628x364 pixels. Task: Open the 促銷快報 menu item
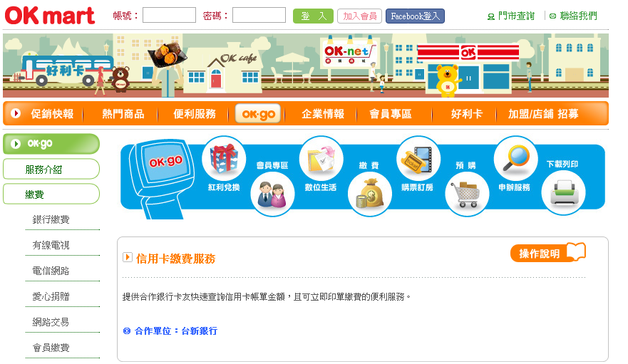point(52,114)
